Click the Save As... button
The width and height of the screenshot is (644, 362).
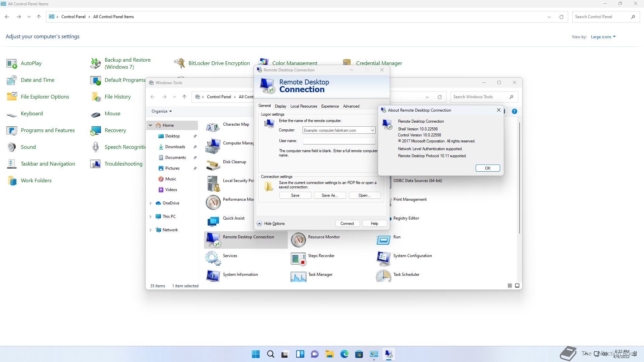(x=330, y=195)
